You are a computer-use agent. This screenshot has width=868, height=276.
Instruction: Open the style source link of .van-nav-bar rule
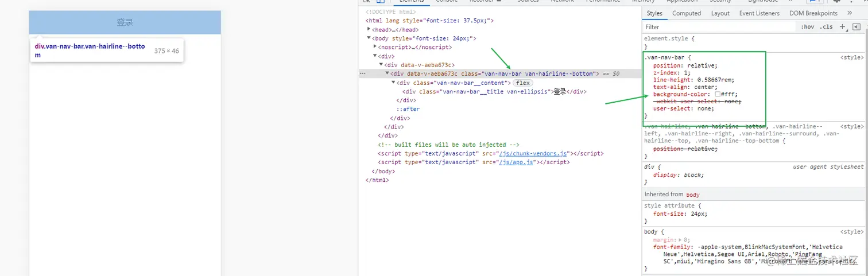coord(852,57)
